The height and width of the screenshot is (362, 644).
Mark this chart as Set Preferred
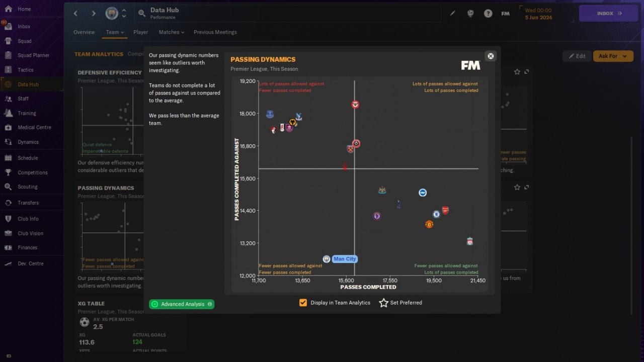tap(400, 303)
